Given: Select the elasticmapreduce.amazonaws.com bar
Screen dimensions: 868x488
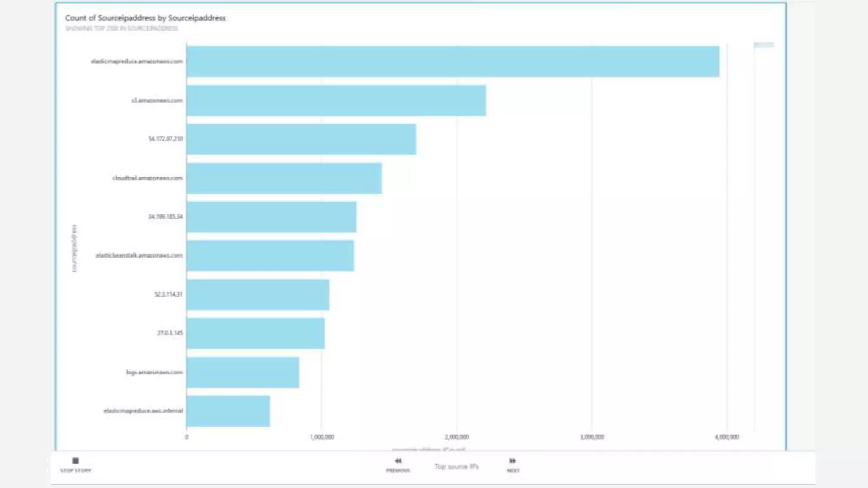Looking at the screenshot, I should click(x=453, y=61).
